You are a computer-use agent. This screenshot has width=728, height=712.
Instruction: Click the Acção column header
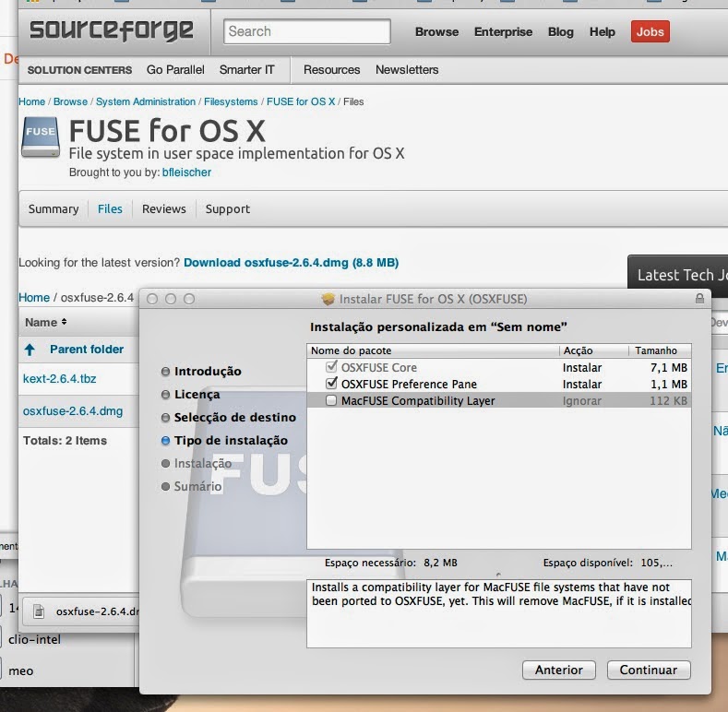click(x=594, y=350)
